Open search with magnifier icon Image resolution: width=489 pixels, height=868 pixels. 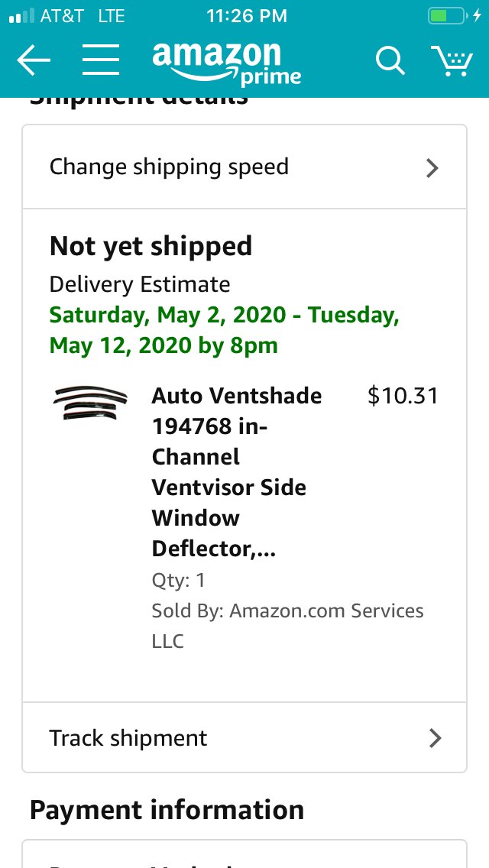point(390,60)
